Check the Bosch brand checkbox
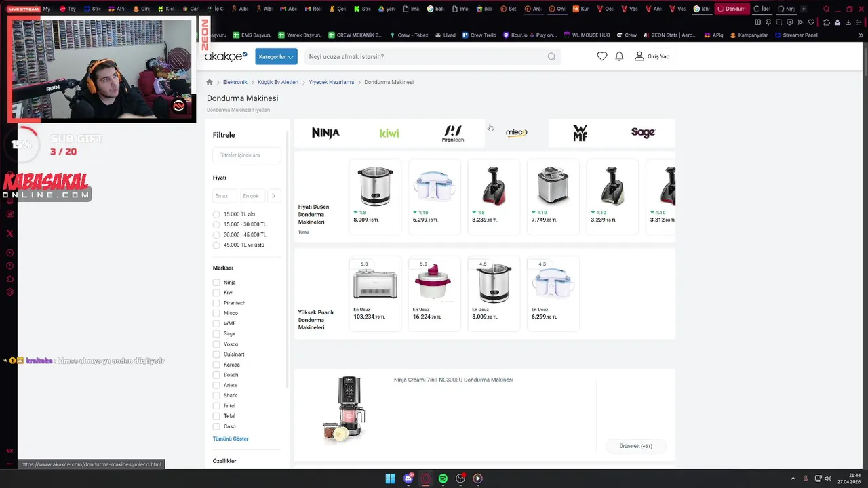Screen dimensions: 868x488 point(216,375)
